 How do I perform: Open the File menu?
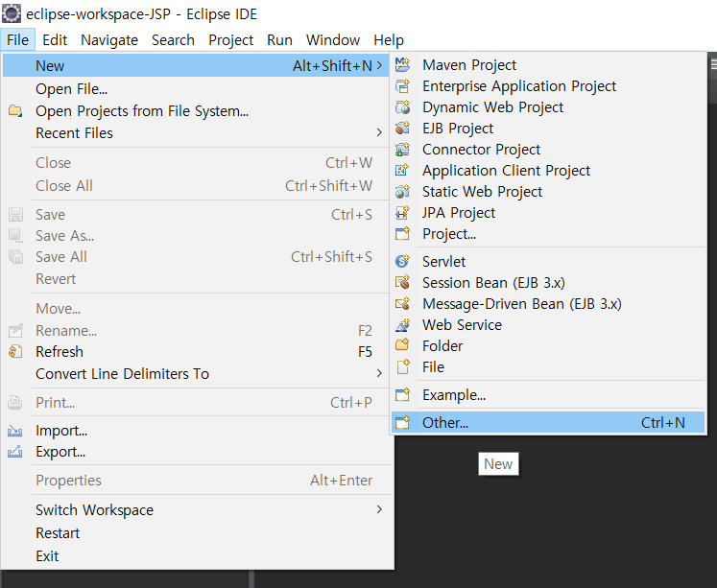coord(18,39)
